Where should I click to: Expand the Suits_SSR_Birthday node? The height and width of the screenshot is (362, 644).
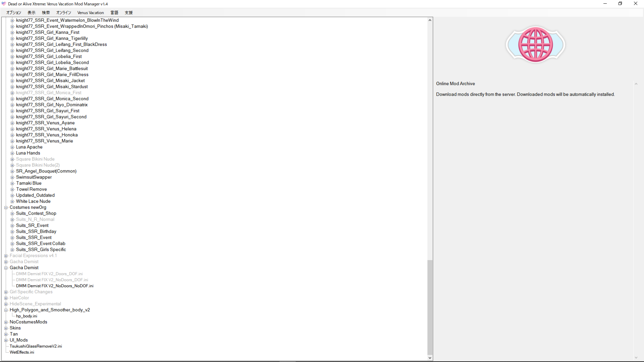[12, 231]
